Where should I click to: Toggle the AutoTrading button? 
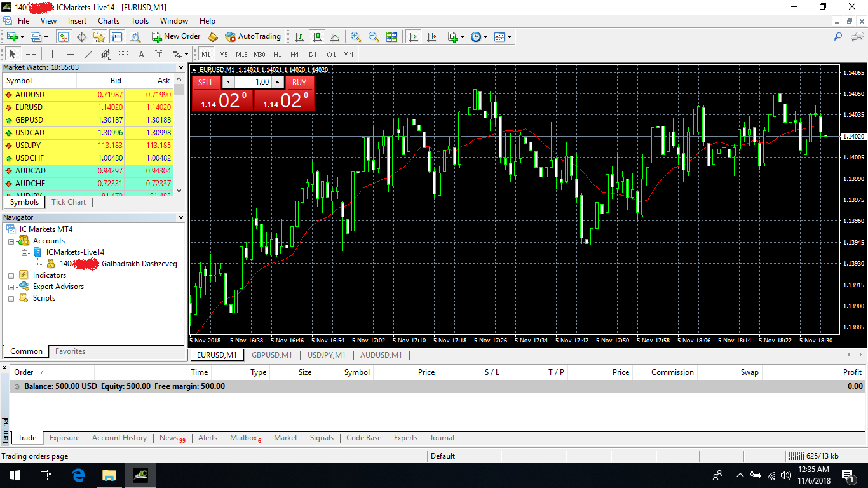coord(253,37)
